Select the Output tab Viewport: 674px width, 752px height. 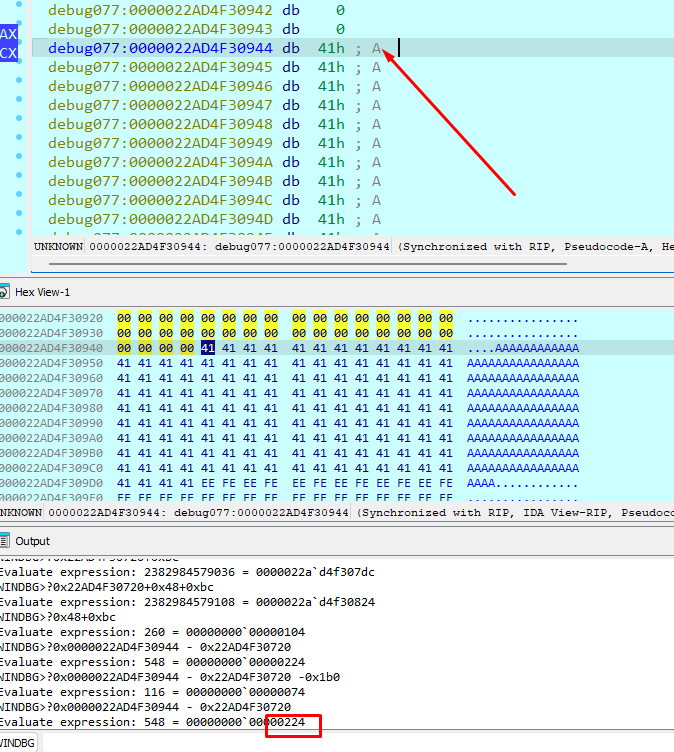coord(32,541)
